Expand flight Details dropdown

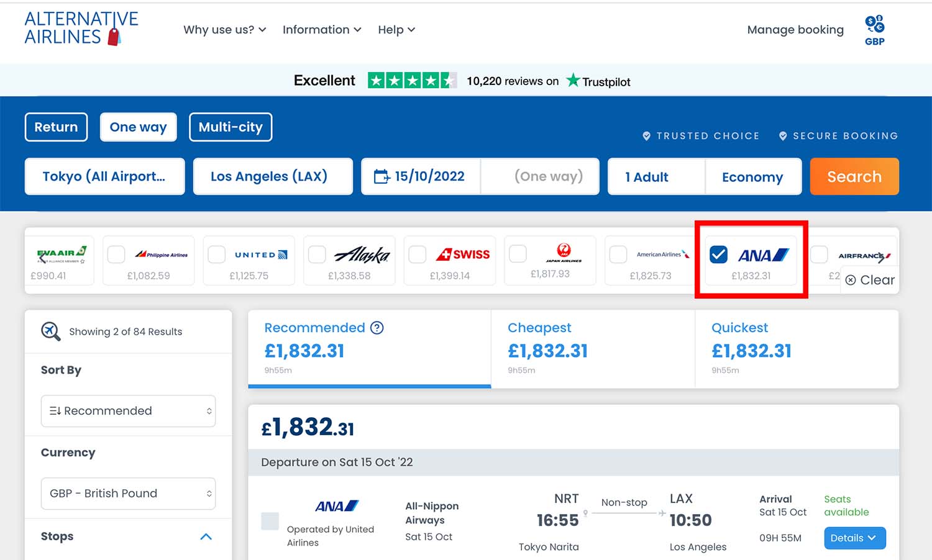[855, 538]
